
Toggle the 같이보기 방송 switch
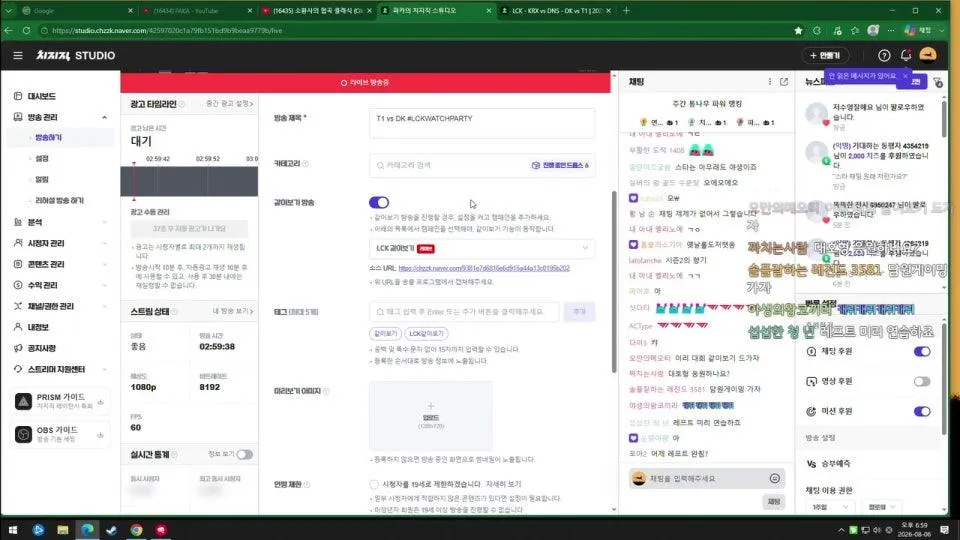click(379, 203)
